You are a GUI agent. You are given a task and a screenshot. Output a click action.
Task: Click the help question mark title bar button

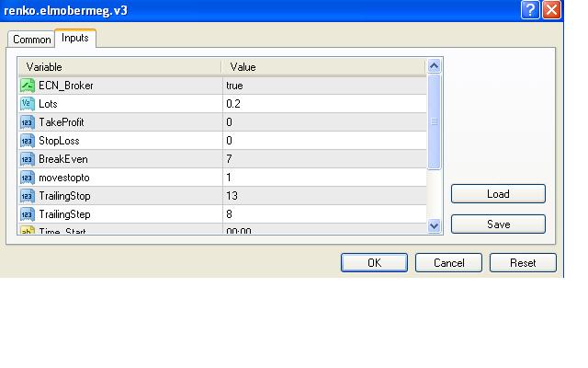tap(530, 10)
